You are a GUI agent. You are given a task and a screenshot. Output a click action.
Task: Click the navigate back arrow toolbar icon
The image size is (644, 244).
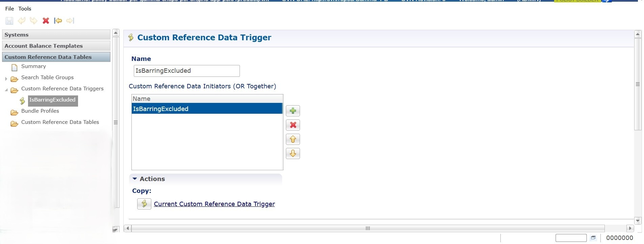[58, 21]
